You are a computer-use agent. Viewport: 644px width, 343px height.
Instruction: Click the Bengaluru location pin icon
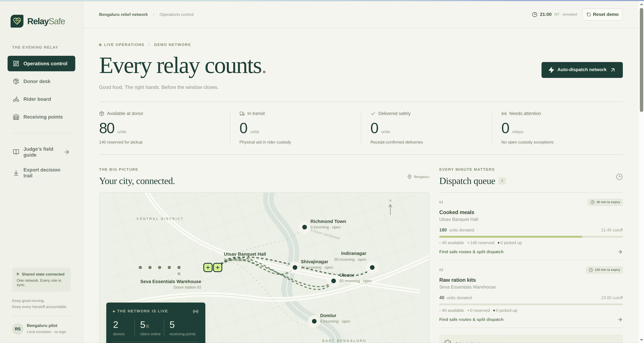click(410, 177)
